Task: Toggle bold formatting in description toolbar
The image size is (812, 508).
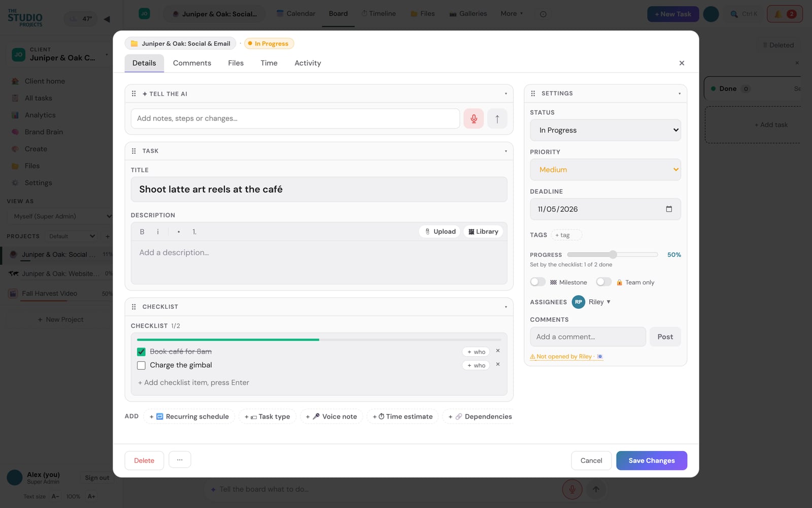Action: pyautogui.click(x=142, y=232)
